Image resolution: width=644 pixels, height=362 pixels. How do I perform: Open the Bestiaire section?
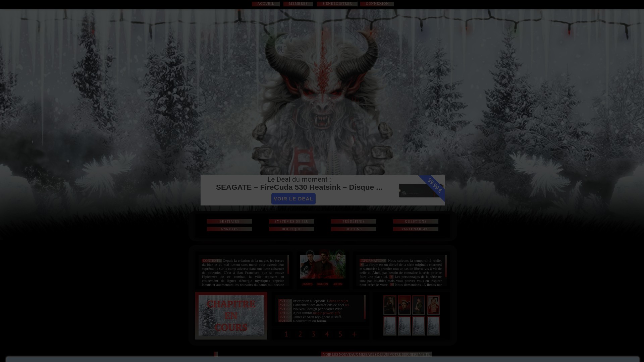pos(229,222)
